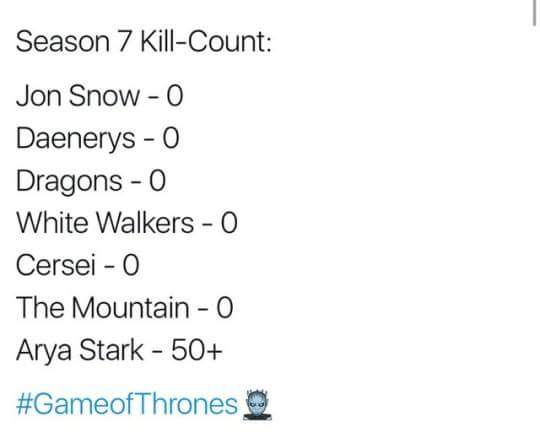
Task: Open the #GameofThrones hashtag link
Action: pyautogui.click(x=127, y=404)
